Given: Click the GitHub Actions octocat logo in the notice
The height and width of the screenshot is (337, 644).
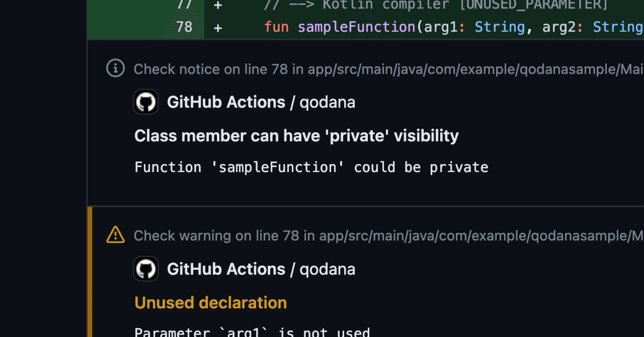Looking at the screenshot, I should click(x=145, y=102).
